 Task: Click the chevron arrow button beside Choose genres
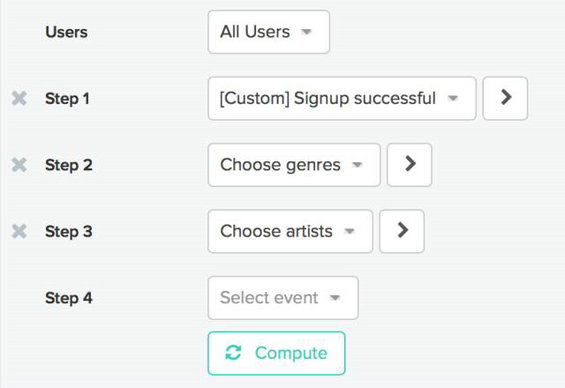(x=409, y=165)
